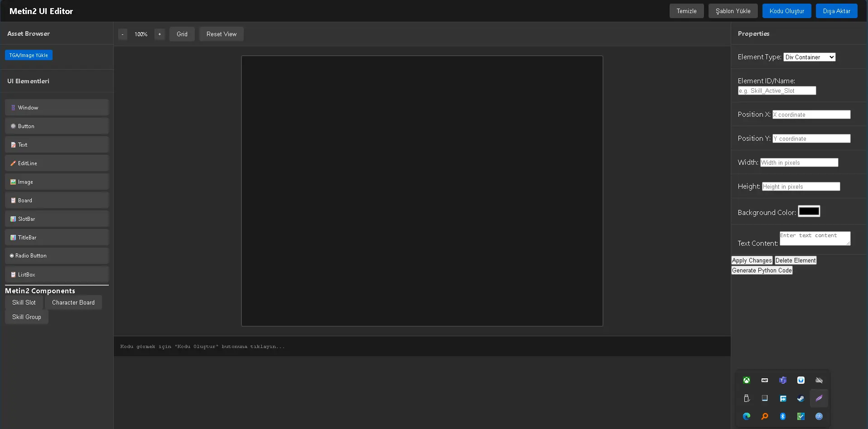
Task: Click Generate Python Code
Action: [x=762, y=270]
